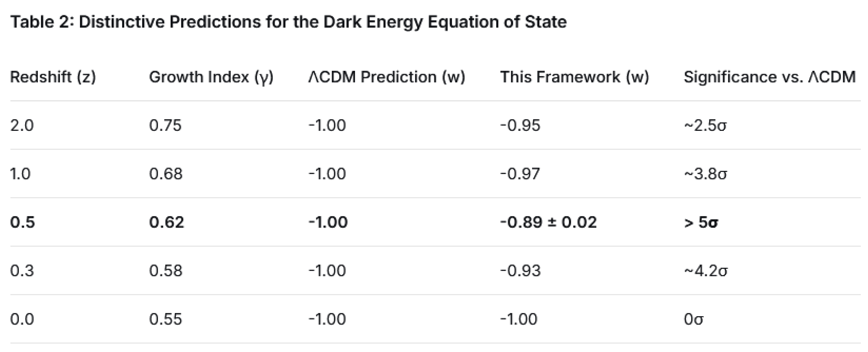Image resolution: width=868 pixels, height=352 pixels.
Task: Select the Significance vs. ΛCDM header
Action: click(769, 77)
